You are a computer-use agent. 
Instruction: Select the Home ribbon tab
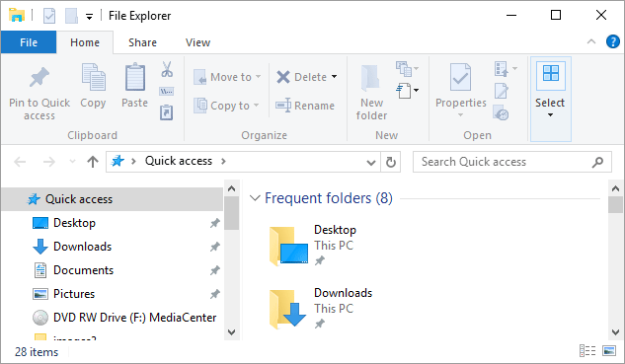tap(85, 42)
